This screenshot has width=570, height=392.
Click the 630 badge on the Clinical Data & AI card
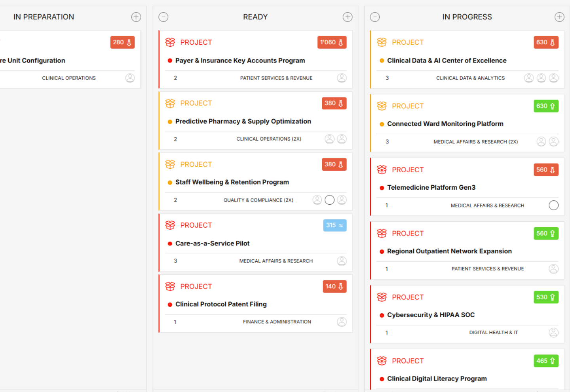pos(546,42)
